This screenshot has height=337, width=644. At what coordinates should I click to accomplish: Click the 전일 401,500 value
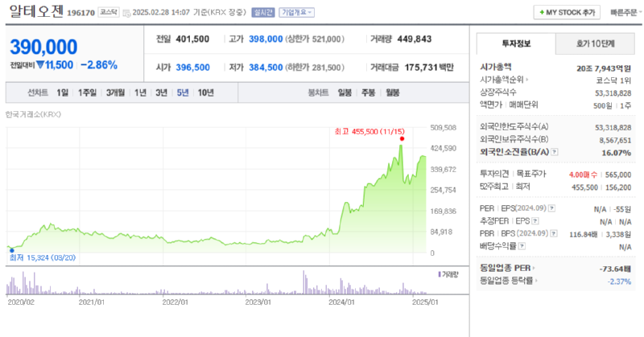[192, 39]
